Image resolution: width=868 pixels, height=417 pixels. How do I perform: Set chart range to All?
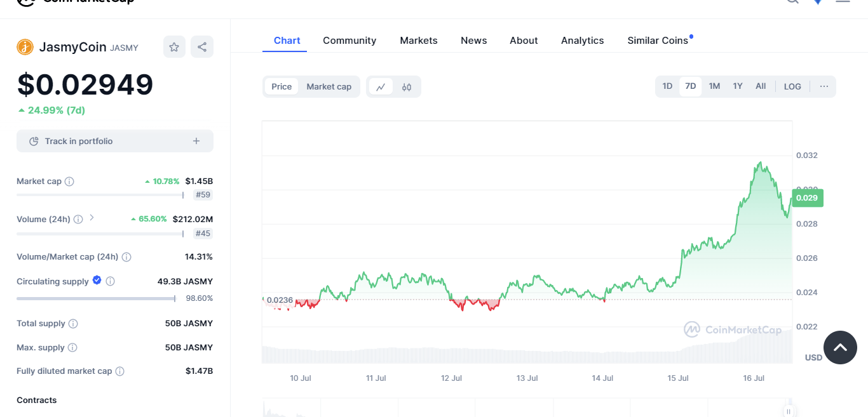[x=761, y=86]
